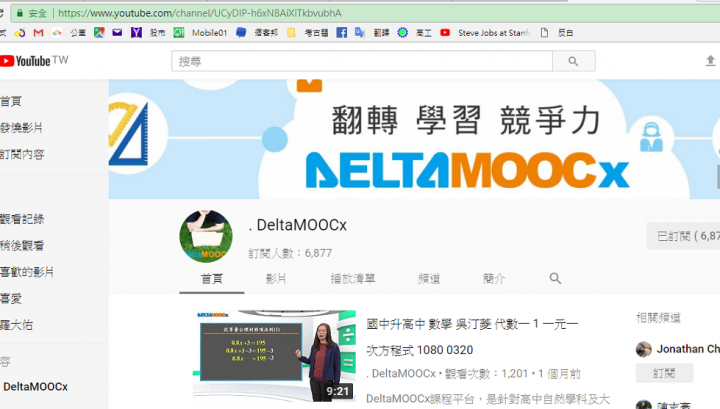Open the Steve Jobs at Stanford bookmark

click(x=494, y=33)
